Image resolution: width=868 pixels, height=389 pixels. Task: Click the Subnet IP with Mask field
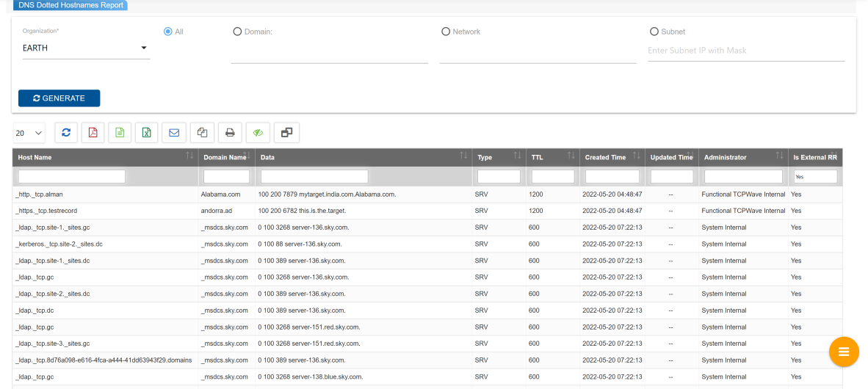746,51
